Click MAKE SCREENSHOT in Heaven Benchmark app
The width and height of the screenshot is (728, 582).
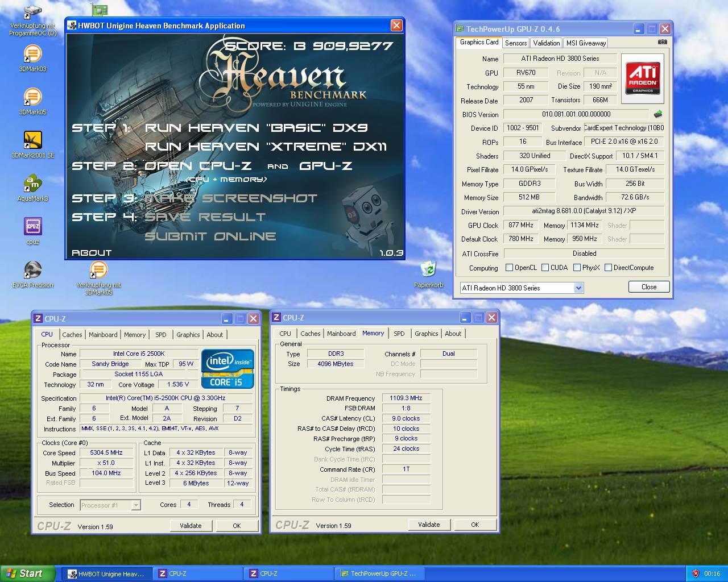point(231,198)
